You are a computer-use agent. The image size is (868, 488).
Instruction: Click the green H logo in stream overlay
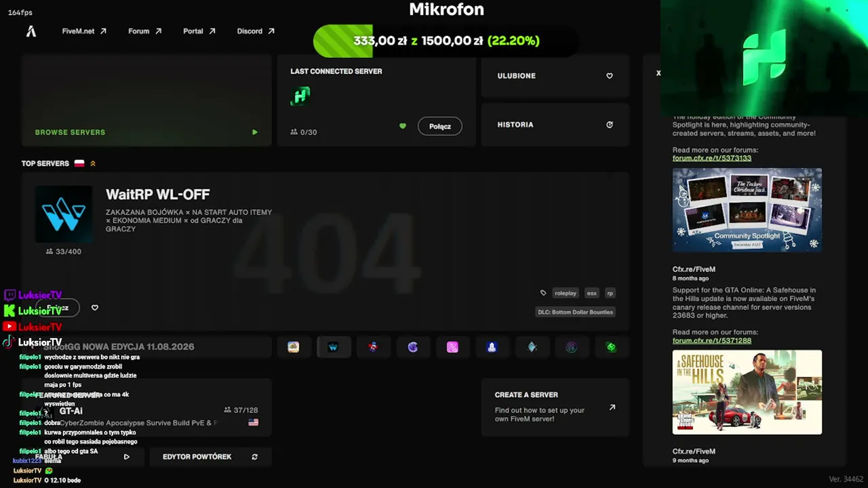click(764, 58)
